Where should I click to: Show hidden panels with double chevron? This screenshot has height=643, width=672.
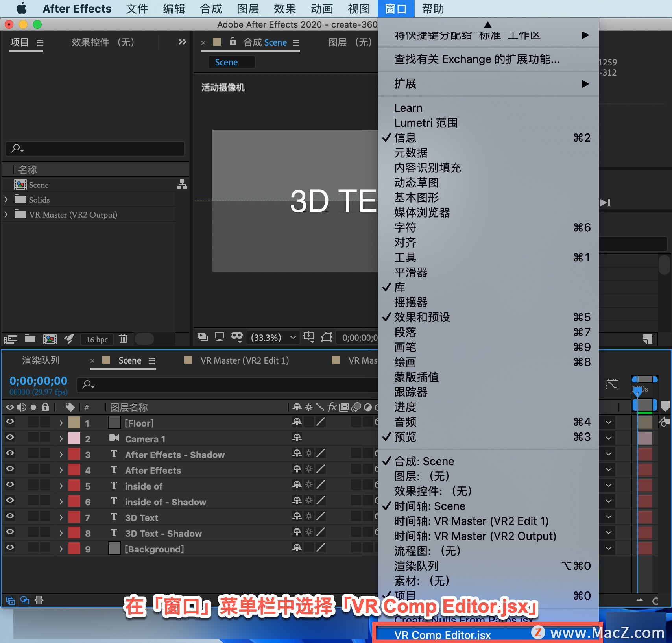(182, 42)
